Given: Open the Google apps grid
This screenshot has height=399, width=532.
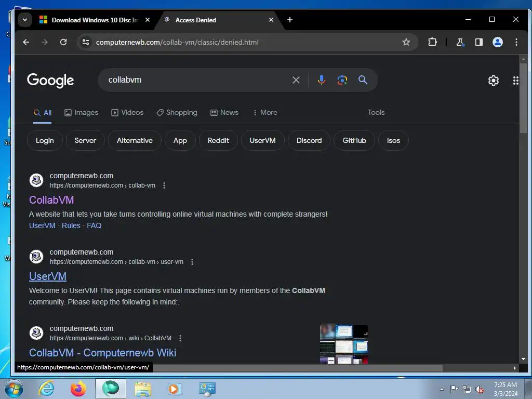Looking at the screenshot, I should [x=516, y=81].
